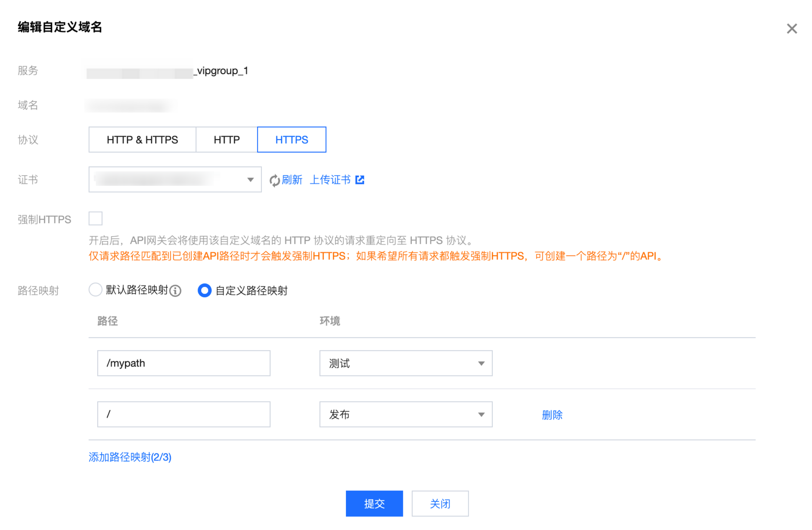Screen dimensions: 812x530
Task: Click the 关闭 close button
Action: pos(440,503)
